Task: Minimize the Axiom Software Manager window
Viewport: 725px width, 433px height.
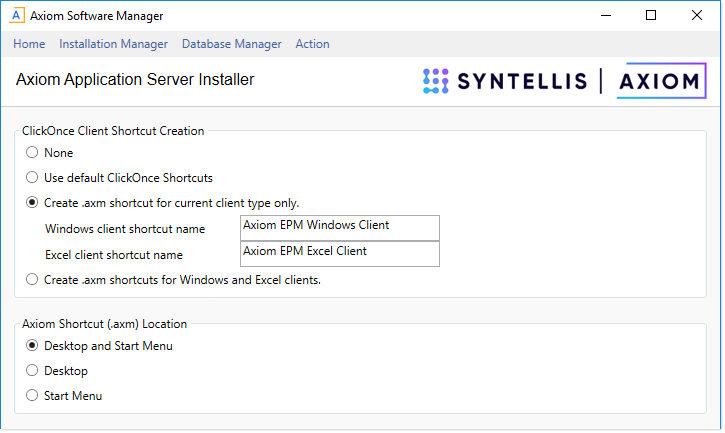Action: (x=605, y=16)
